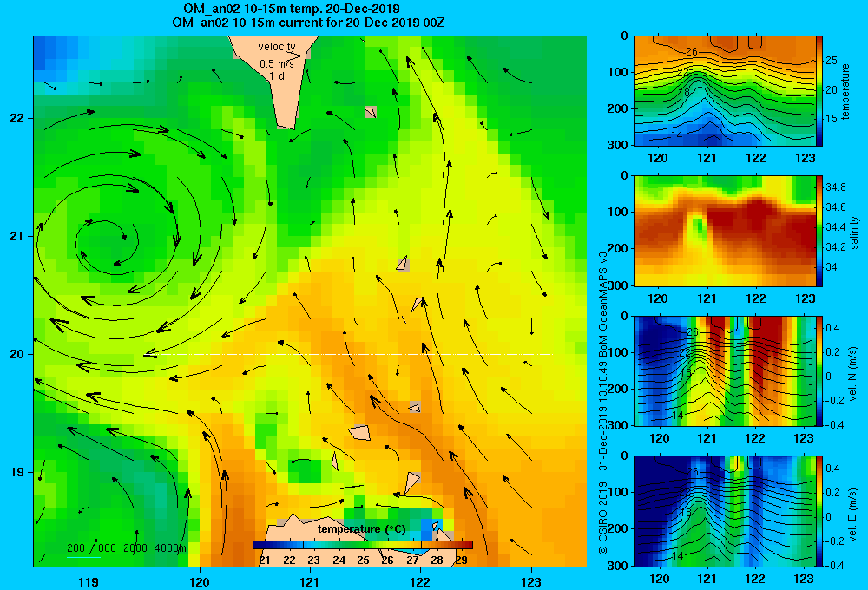Click the velocity reference arrow in the legend
This screenshot has height=590, width=868.
coord(279,56)
